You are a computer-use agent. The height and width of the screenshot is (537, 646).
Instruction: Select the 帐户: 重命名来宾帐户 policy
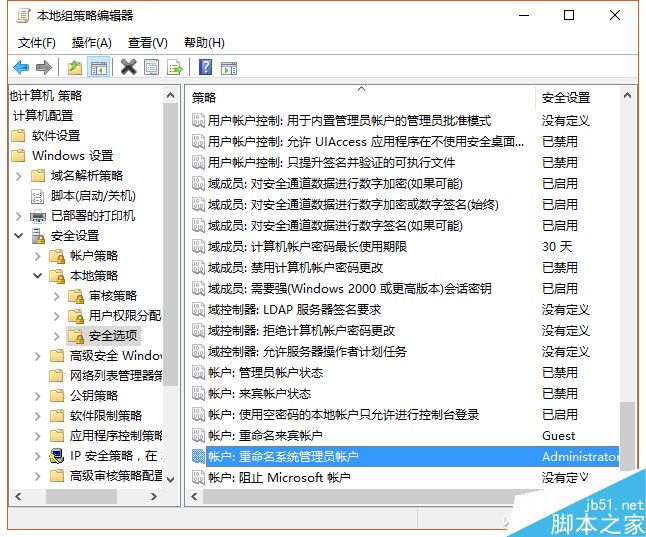point(265,435)
